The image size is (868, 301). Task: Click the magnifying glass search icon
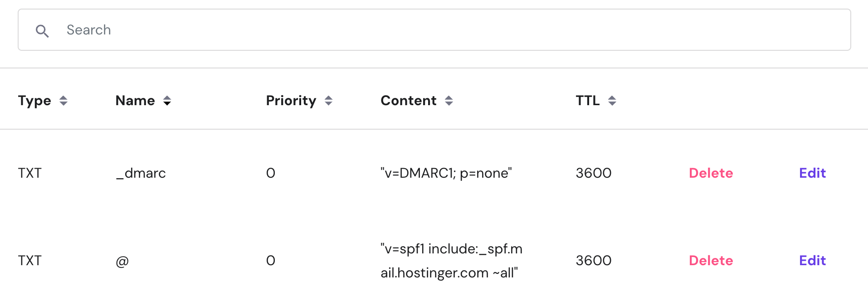[42, 31]
